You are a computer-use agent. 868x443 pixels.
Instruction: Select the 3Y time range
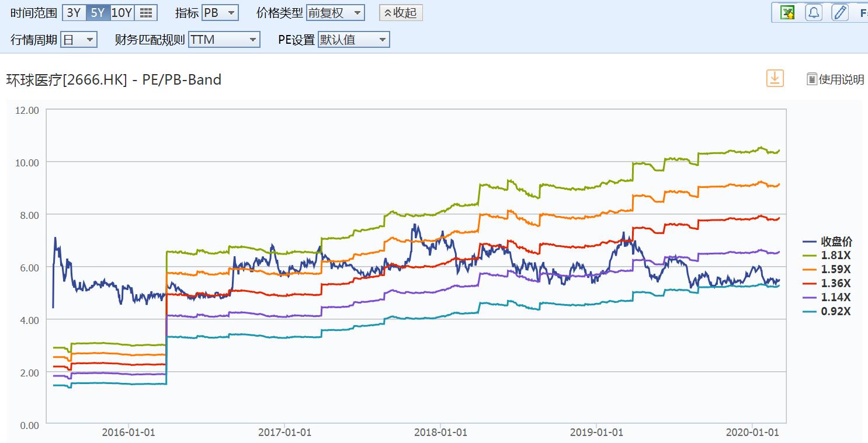click(x=74, y=12)
